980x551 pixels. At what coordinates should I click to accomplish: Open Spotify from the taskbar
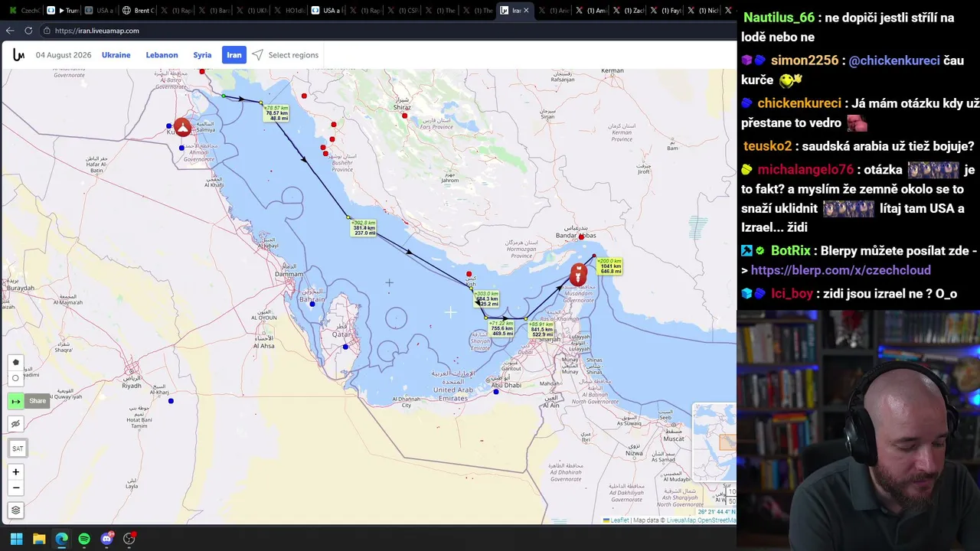[84, 539]
